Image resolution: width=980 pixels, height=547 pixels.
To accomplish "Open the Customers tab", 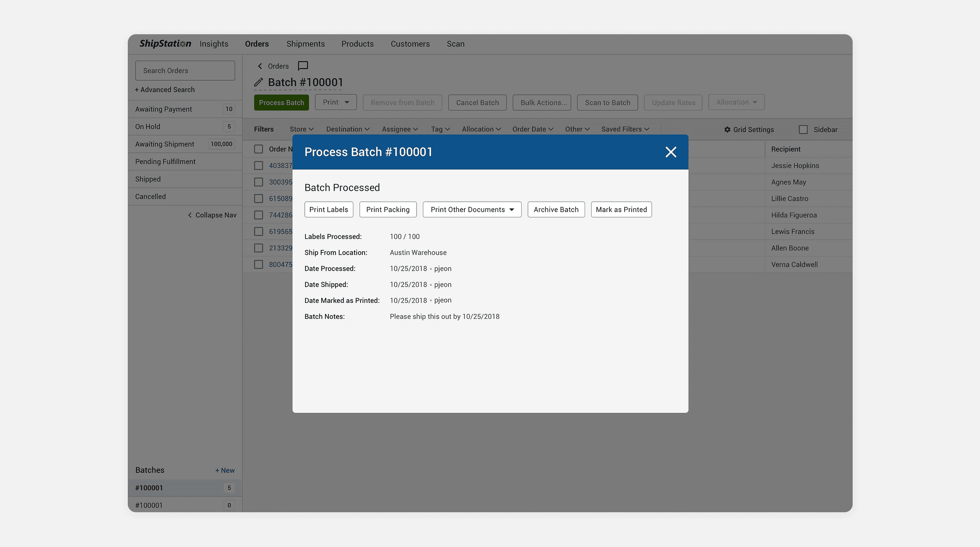I will click(410, 44).
